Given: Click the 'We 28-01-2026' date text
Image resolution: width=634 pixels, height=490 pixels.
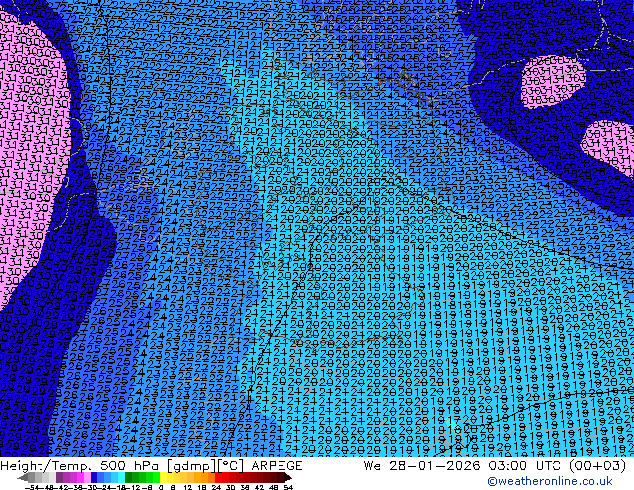Looking at the screenshot, I should 422,466.
